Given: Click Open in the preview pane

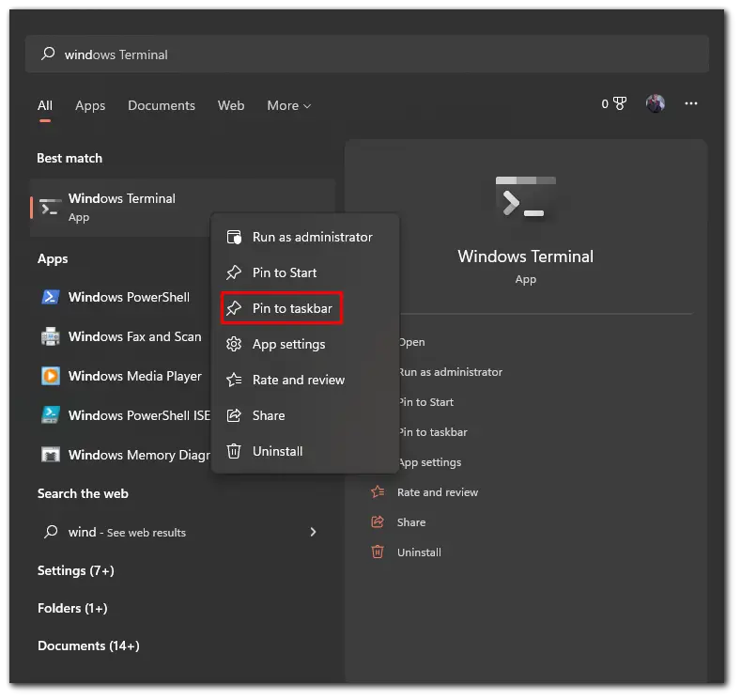Looking at the screenshot, I should [411, 342].
